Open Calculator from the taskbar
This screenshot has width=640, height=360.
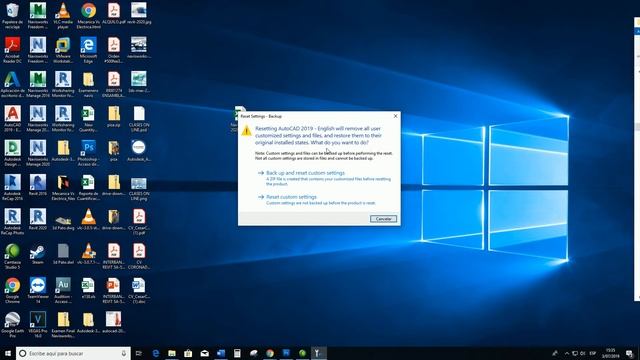(x=237, y=353)
